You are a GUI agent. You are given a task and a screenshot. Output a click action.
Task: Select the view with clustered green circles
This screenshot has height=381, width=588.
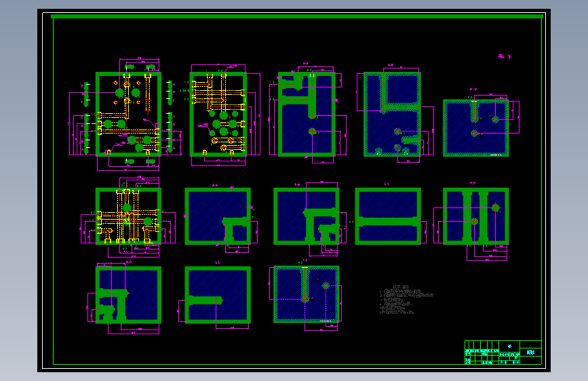pos(218,114)
